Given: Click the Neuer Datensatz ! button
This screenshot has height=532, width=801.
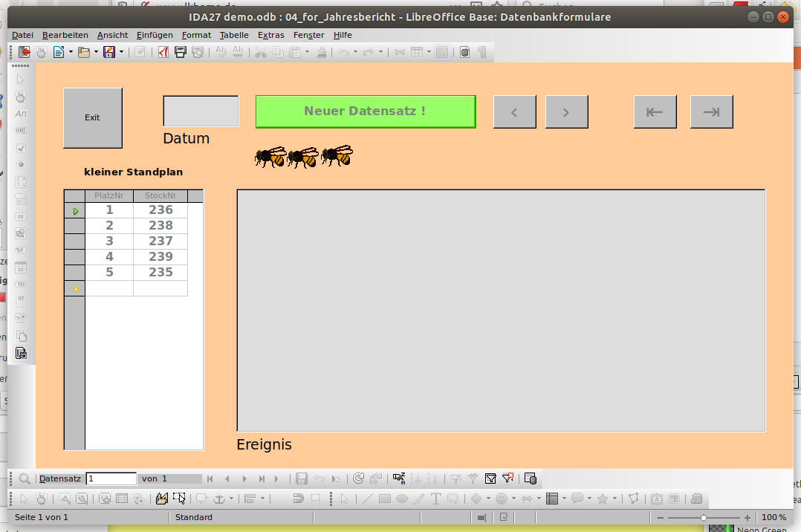Looking at the screenshot, I should tap(366, 111).
